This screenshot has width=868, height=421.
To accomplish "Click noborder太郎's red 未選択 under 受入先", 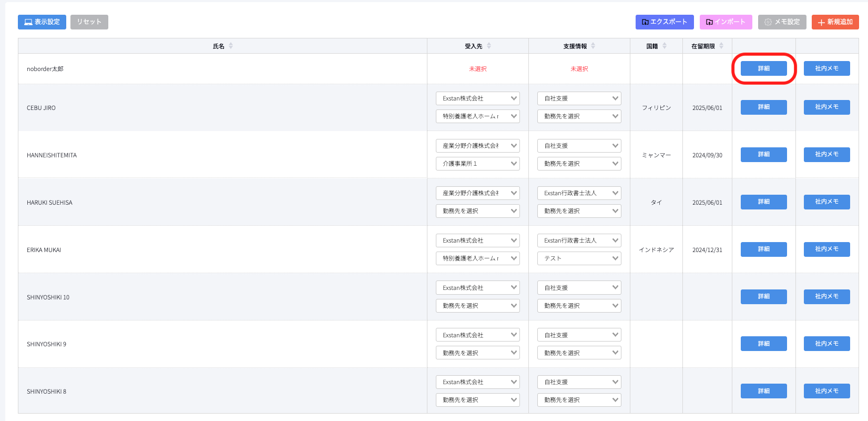I will [477, 69].
